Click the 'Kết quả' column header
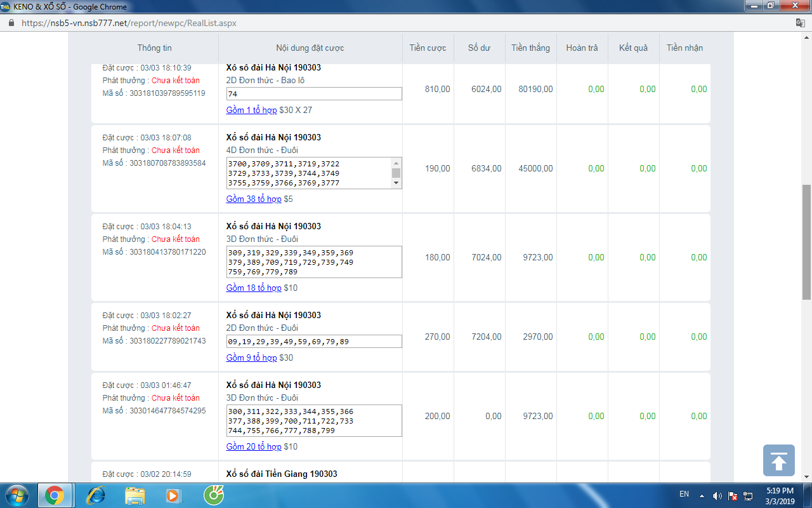This screenshot has width=812, height=508. click(x=633, y=48)
